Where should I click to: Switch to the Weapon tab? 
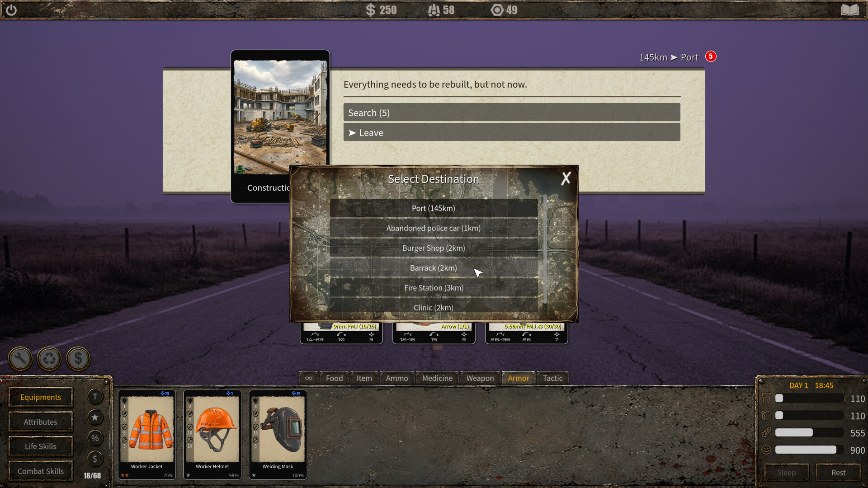[x=480, y=378]
